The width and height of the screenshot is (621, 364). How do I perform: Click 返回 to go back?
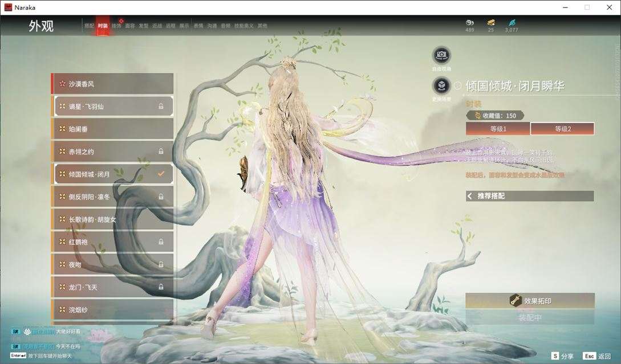click(x=604, y=356)
